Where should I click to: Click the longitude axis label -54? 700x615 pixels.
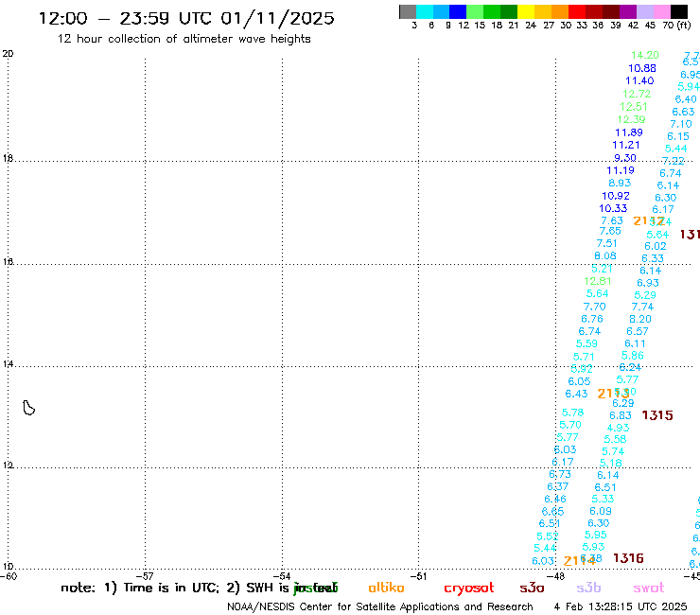pyautogui.click(x=282, y=576)
